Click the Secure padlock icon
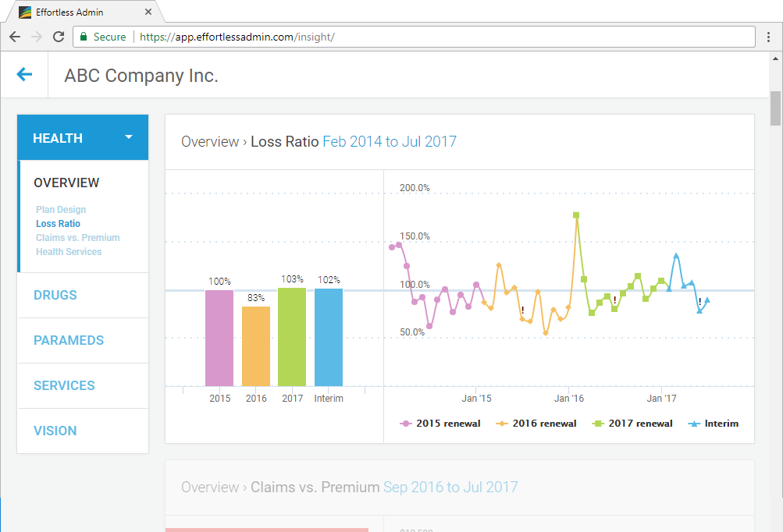The width and height of the screenshot is (783, 532). point(82,36)
